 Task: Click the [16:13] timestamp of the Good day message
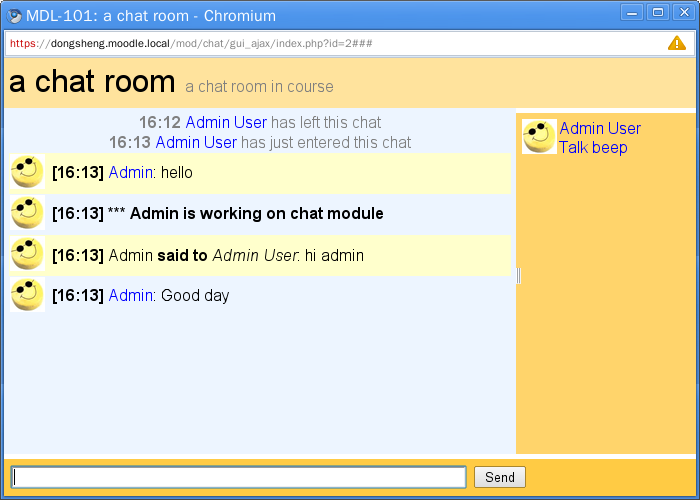click(x=78, y=295)
